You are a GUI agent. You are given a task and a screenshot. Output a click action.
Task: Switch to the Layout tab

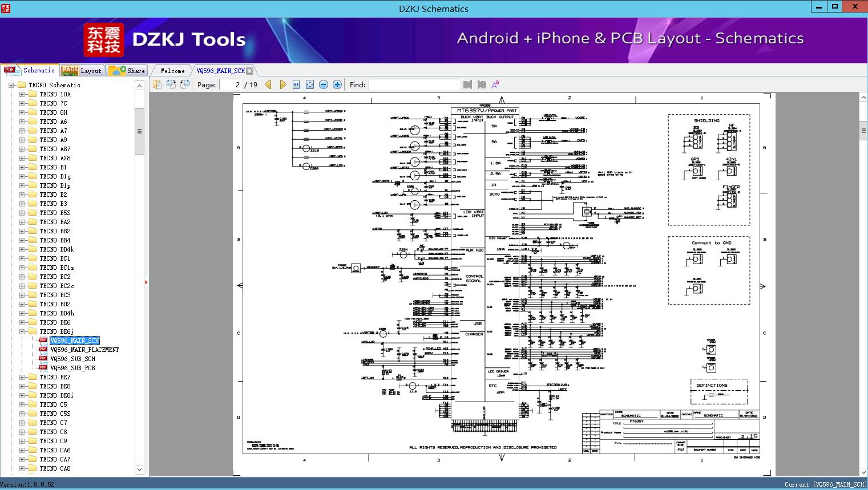tap(82, 70)
